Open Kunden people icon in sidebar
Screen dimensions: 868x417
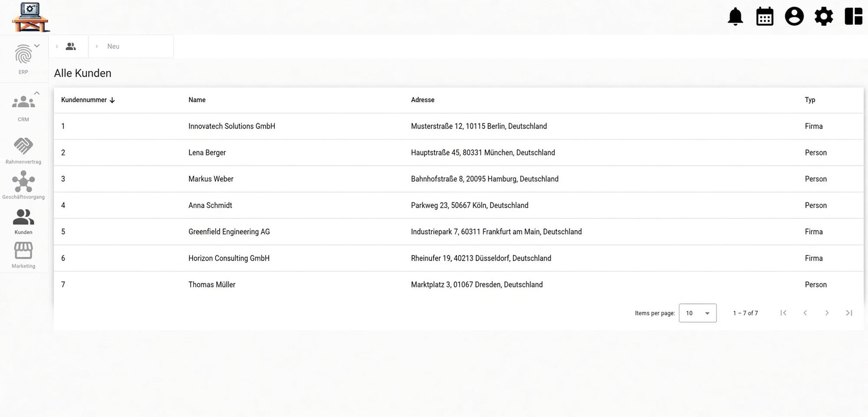[23, 217]
